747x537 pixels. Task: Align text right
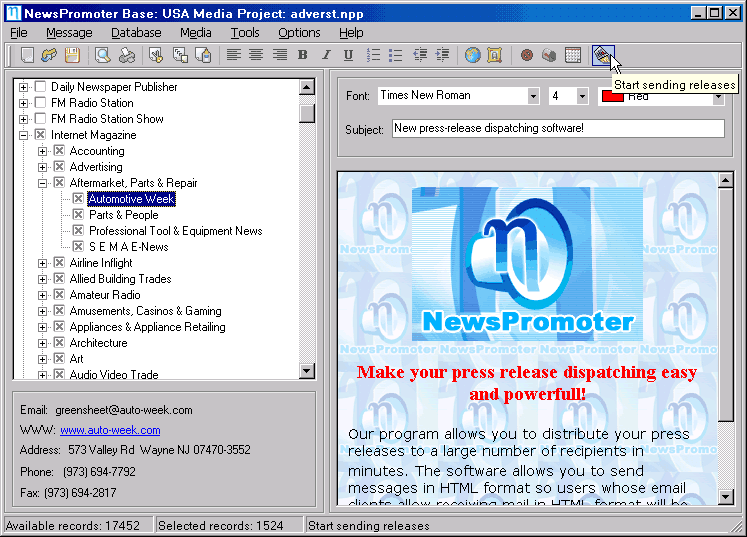pyautogui.click(x=280, y=55)
